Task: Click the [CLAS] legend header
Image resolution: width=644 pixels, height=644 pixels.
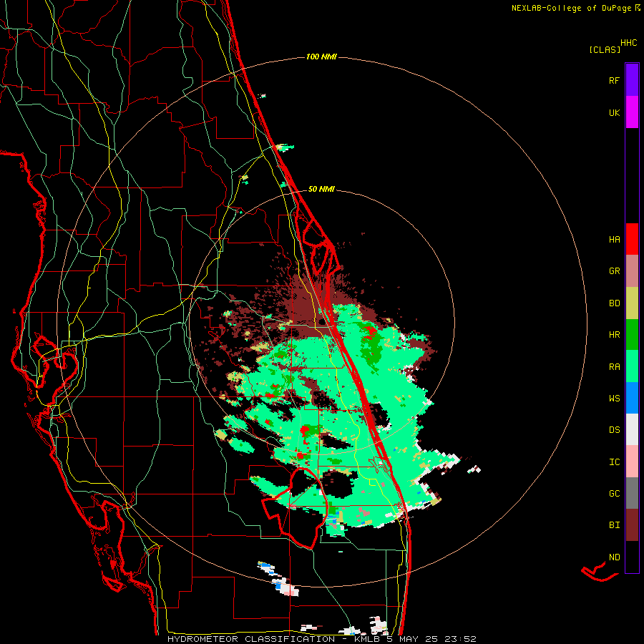Action: tap(605, 49)
